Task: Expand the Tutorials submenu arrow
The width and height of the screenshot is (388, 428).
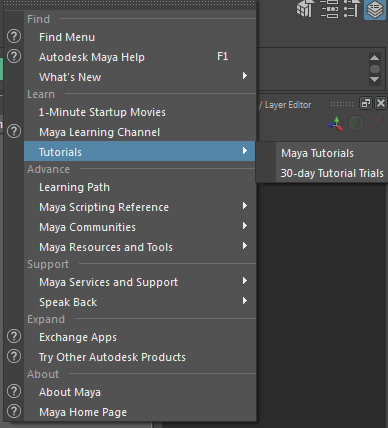Action: tap(245, 151)
